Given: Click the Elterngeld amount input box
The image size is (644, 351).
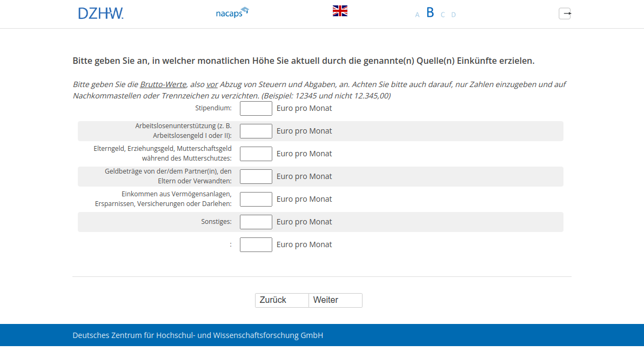Looking at the screenshot, I should tap(256, 154).
